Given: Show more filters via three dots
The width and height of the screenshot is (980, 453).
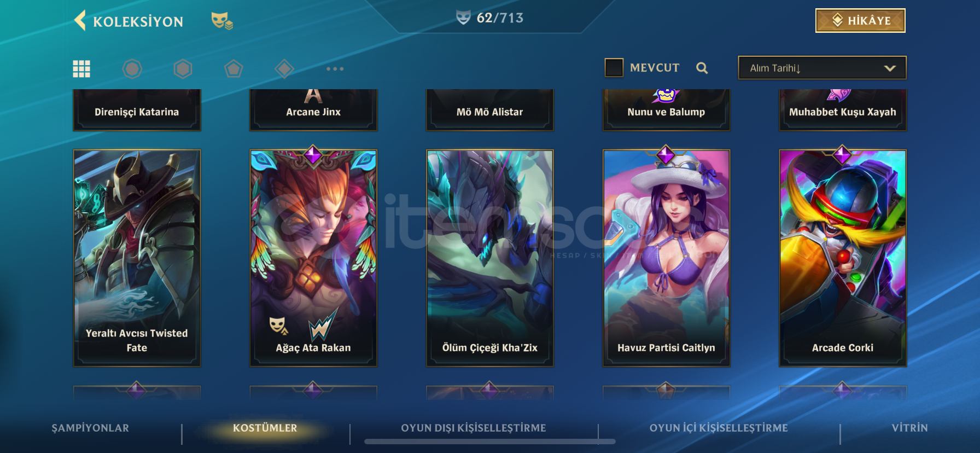Looking at the screenshot, I should pos(335,69).
